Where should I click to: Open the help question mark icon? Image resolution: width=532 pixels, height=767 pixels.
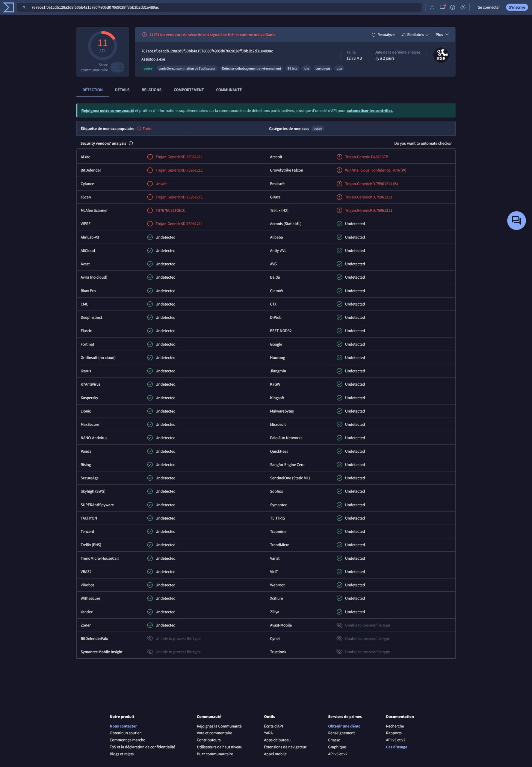pos(452,7)
